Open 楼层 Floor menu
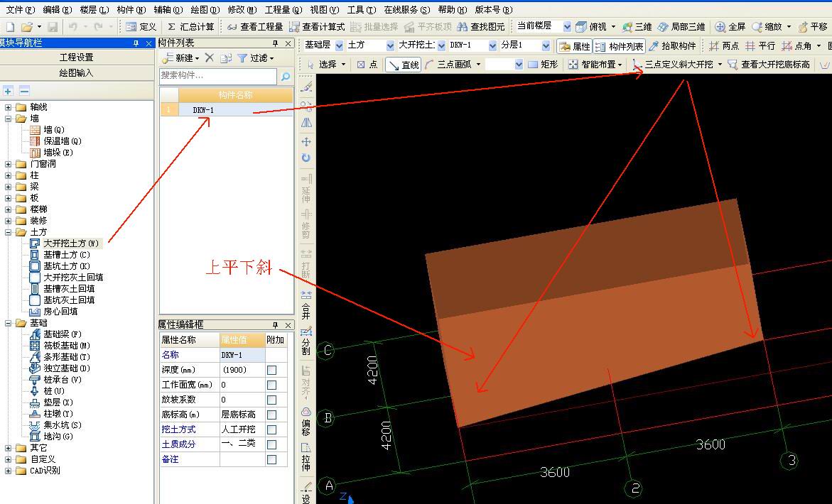 (94, 9)
